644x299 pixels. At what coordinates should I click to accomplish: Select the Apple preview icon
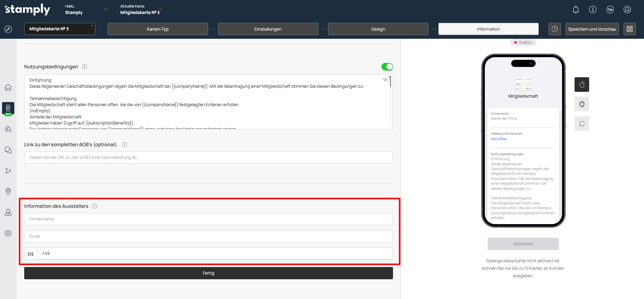(x=582, y=84)
